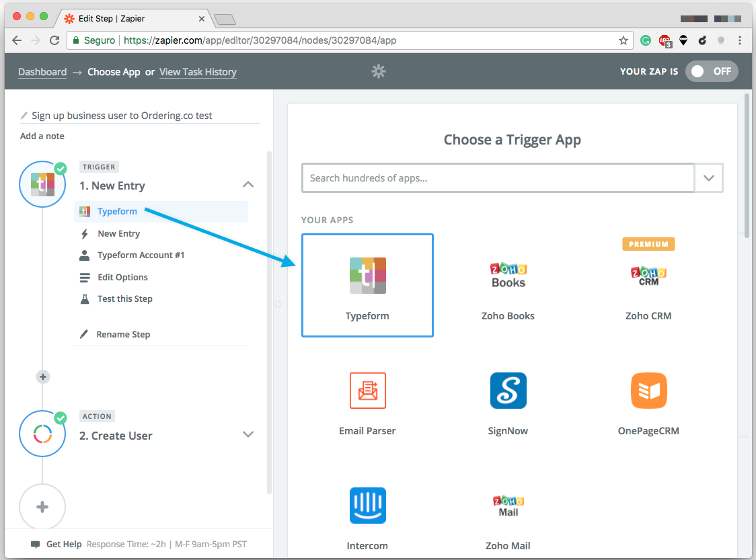Screen dimensions: 756x560
Task: Click the person icon for Typeform Account #1
Action: coord(84,255)
